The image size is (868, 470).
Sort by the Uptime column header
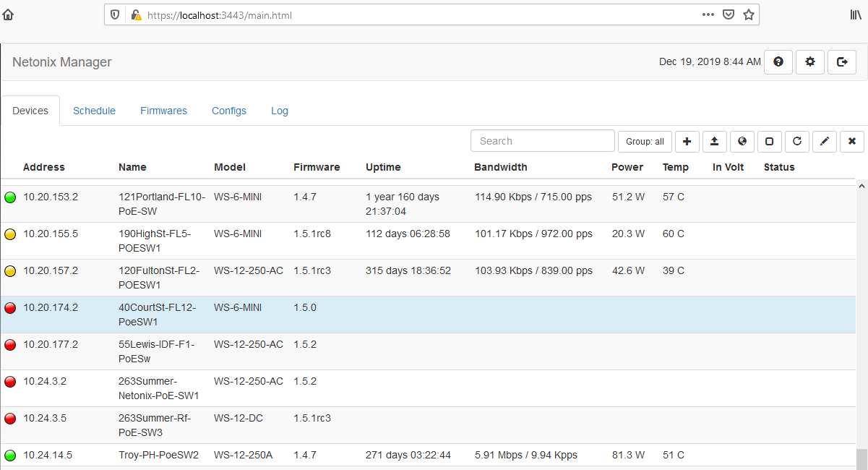[383, 167]
